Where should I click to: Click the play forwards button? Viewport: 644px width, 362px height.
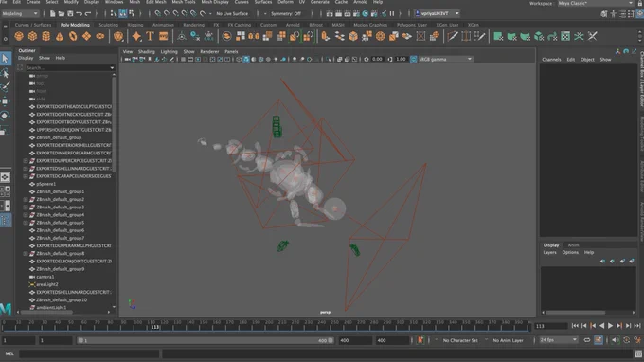coord(610,326)
